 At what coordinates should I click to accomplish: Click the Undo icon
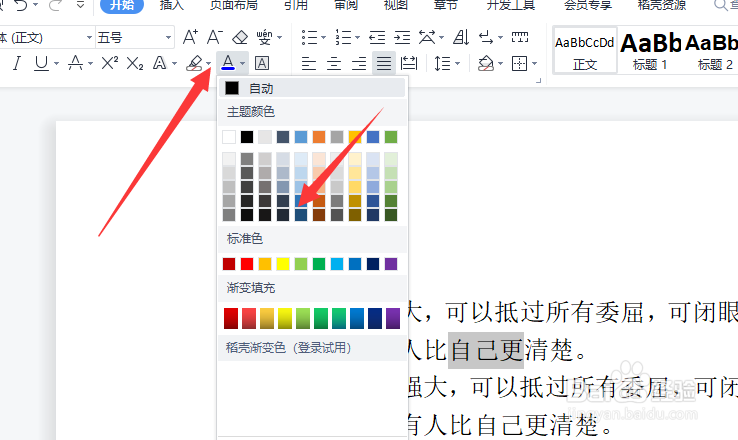(x=21, y=5)
